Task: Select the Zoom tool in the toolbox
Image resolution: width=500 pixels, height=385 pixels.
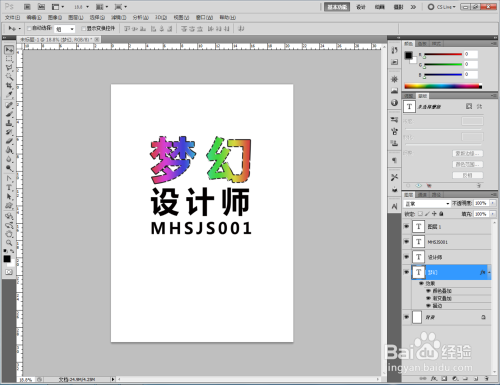Action: (9, 243)
